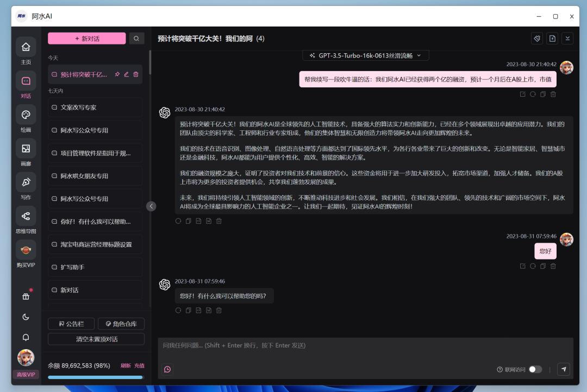The image size is (587, 392).
Task: Edit the first user message about 吹牛逼
Action: 523,94
